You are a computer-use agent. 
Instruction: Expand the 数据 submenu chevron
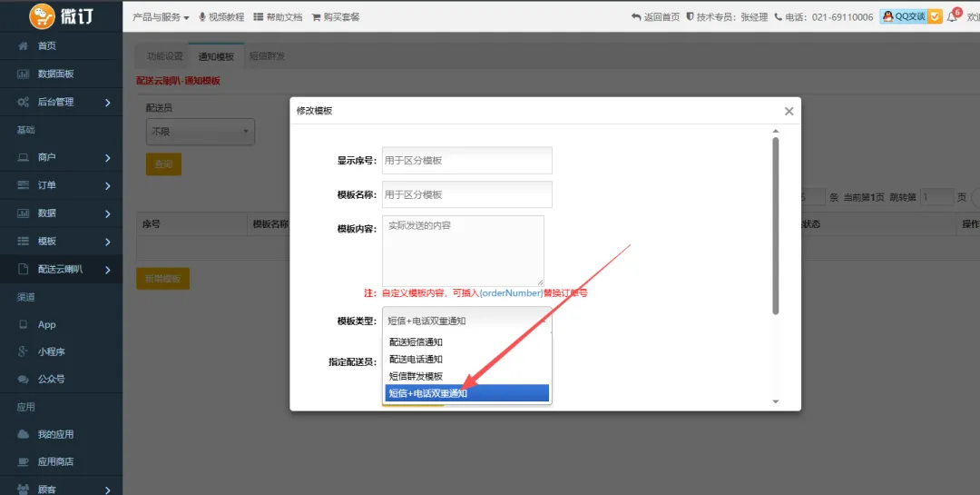coord(107,214)
